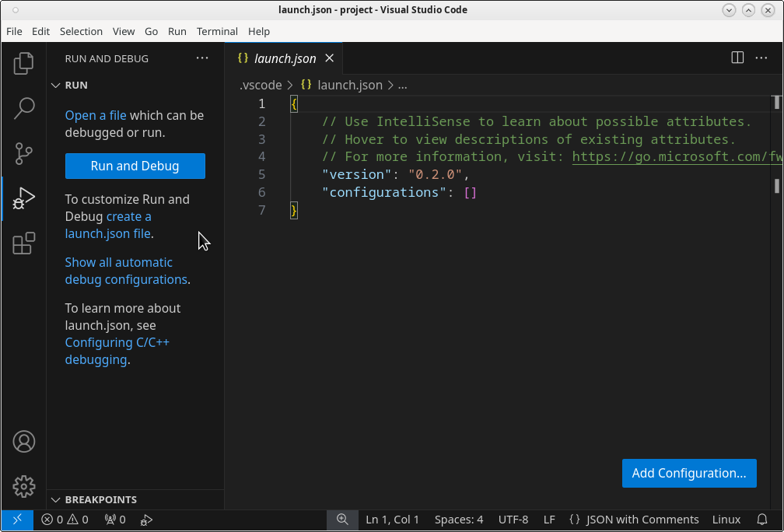This screenshot has width=784, height=532.
Task: Open the Explorer view in activity bar
Action: pyautogui.click(x=24, y=63)
